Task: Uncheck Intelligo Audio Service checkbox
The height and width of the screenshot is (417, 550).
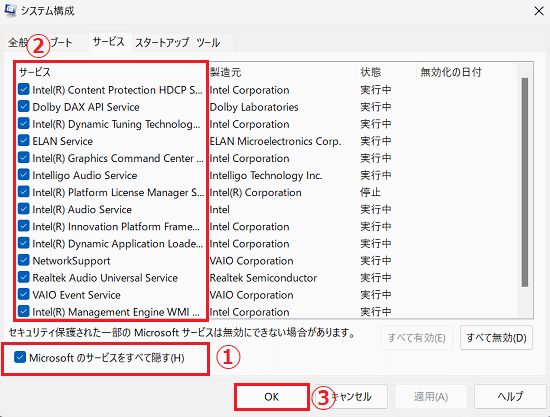Action: point(24,175)
